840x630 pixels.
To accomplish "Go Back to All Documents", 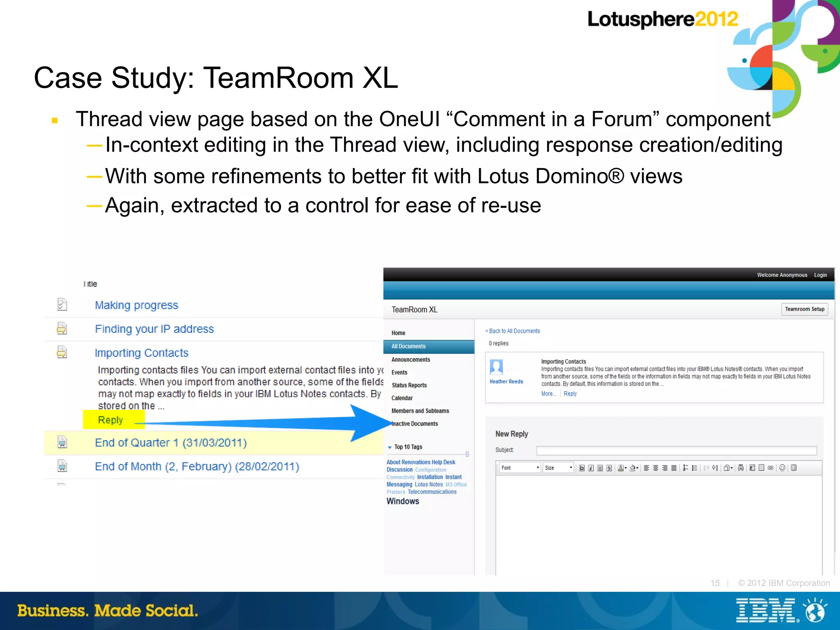I will pyautogui.click(x=513, y=331).
